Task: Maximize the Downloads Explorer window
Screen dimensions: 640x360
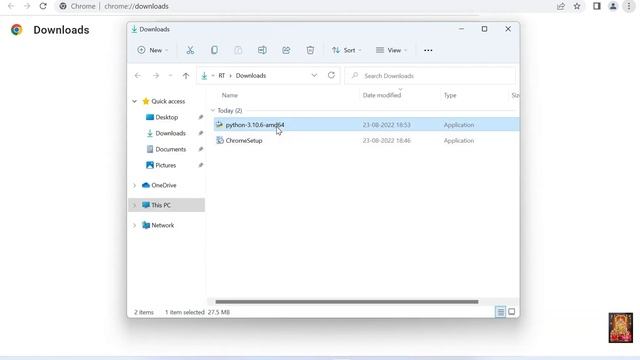Action: tap(484, 29)
